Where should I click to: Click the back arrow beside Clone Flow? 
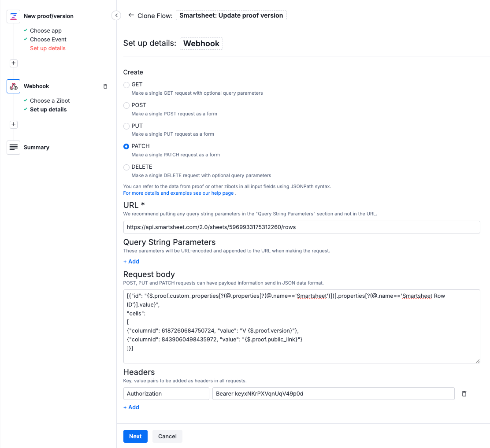pyautogui.click(x=131, y=15)
